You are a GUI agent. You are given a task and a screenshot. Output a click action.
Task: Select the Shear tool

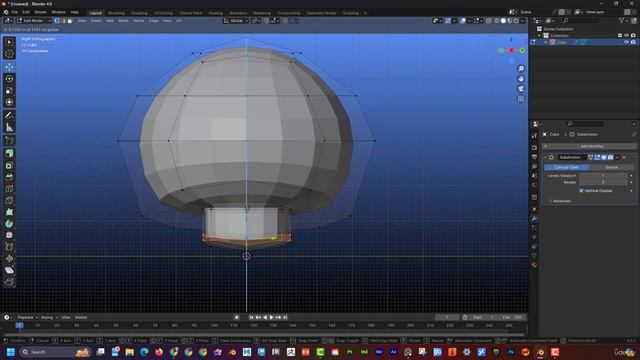coord(9,270)
